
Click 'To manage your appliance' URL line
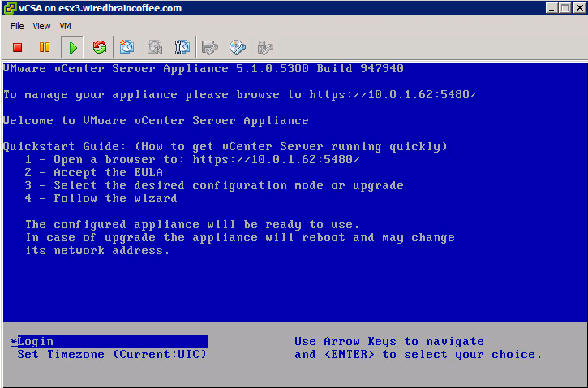pos(240,95)
